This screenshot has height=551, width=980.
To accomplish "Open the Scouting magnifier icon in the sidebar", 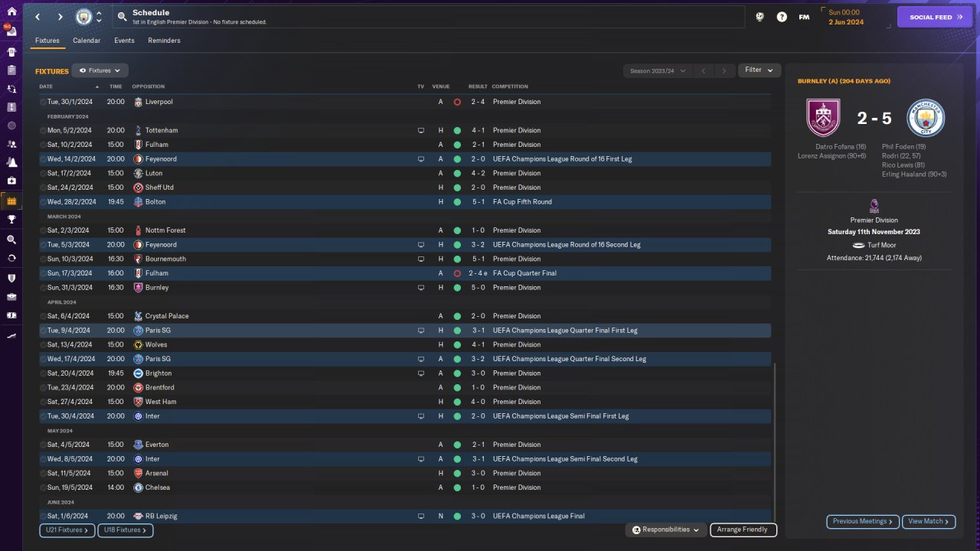I will pos(11,240).
